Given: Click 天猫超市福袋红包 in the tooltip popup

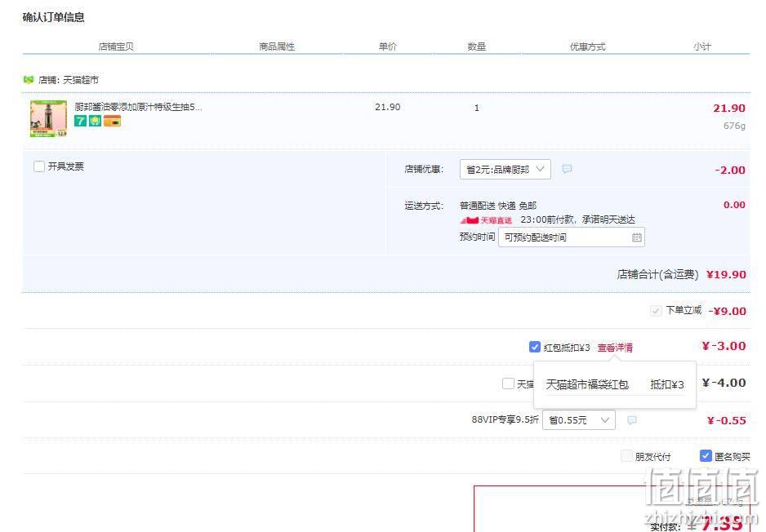Looking at the screenshot, I should (586, 384).
